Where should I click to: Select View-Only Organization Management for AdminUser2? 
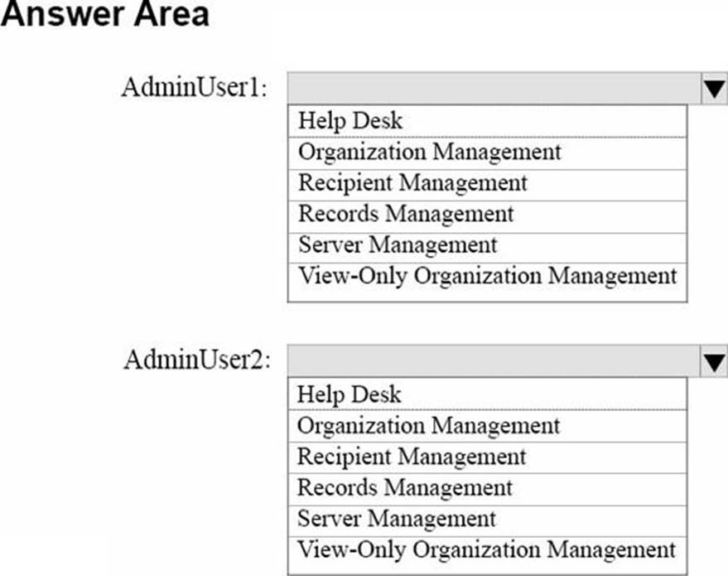(487, 549)
